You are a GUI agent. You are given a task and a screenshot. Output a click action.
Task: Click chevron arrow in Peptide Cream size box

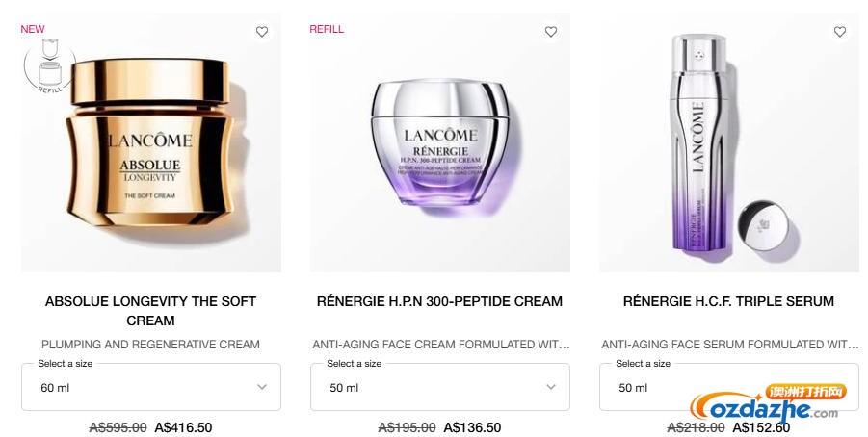[551, 387]
